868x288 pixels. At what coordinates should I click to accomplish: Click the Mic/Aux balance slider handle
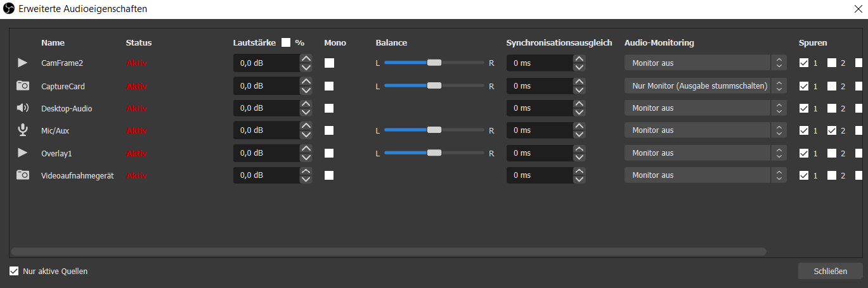point(434,130)
